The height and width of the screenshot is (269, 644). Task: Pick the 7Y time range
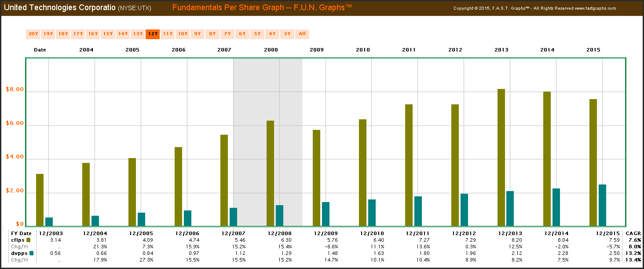227,34
